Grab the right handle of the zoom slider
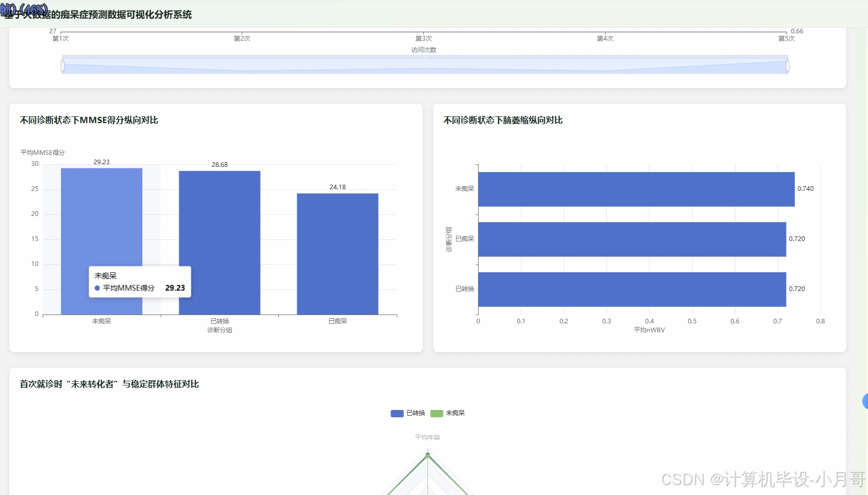The height and width of the screenshot is (495, 868). [787, 66]
